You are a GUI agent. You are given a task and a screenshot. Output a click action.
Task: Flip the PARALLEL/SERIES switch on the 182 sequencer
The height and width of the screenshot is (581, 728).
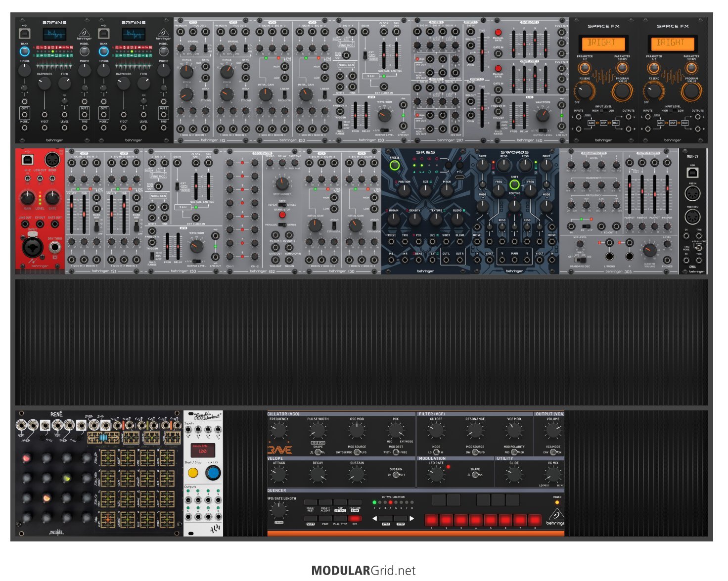point(282,224)
